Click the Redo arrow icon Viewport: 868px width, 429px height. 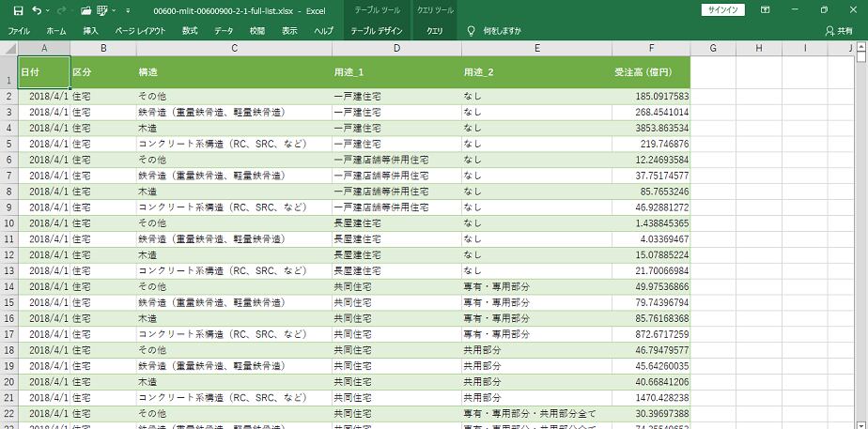pyautogui.click(x=62, y=10)
